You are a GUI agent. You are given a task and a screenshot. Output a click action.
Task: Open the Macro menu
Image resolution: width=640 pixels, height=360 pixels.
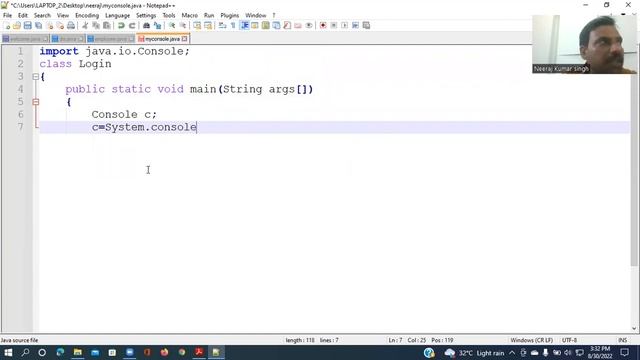click(190, 16)
